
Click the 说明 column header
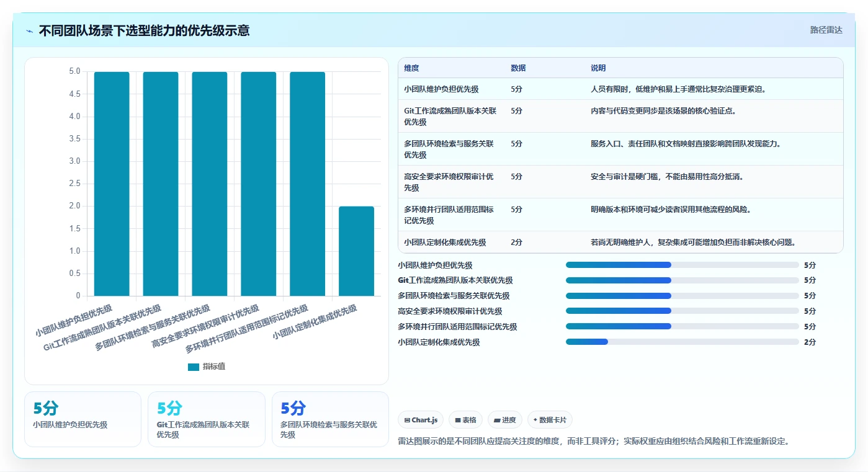pos(598,68)
